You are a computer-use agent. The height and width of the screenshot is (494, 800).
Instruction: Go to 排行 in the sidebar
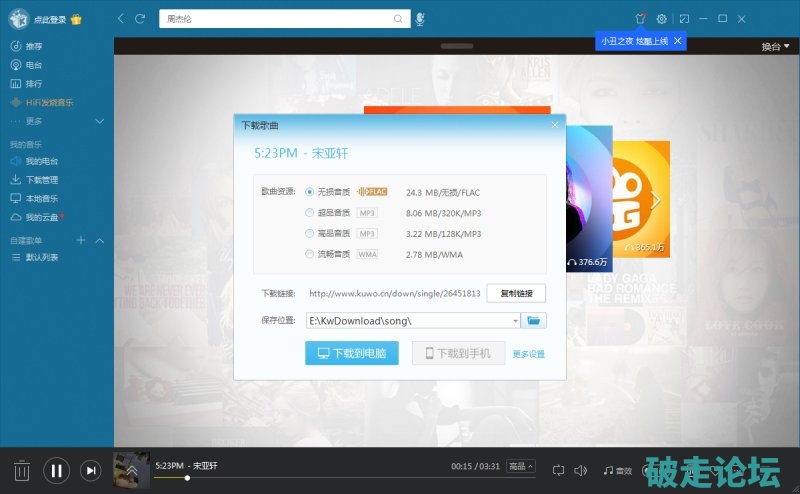[34, 83]
